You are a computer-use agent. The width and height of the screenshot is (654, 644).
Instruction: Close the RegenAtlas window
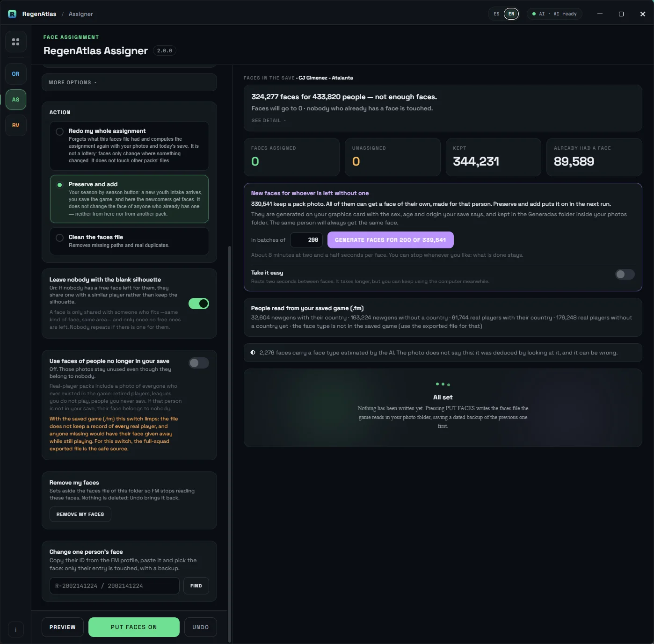(643, 14)
